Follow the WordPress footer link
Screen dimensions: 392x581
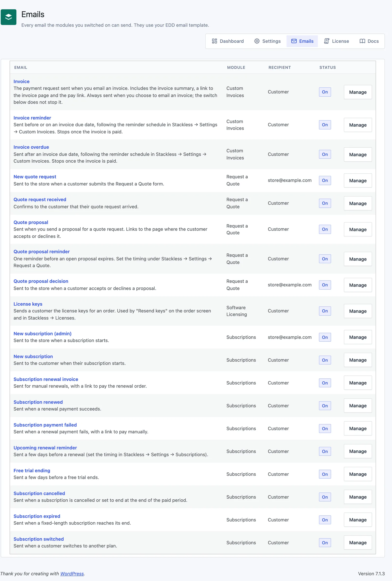pos(72,573)
